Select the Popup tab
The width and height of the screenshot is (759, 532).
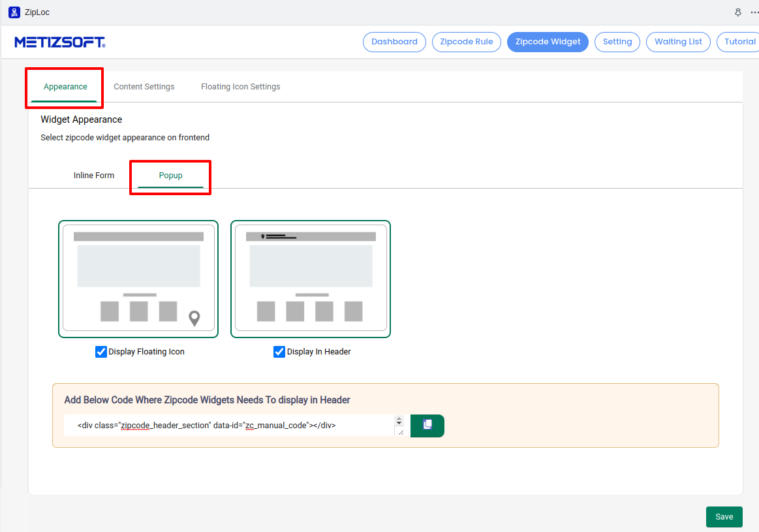[x=171, y=176]
